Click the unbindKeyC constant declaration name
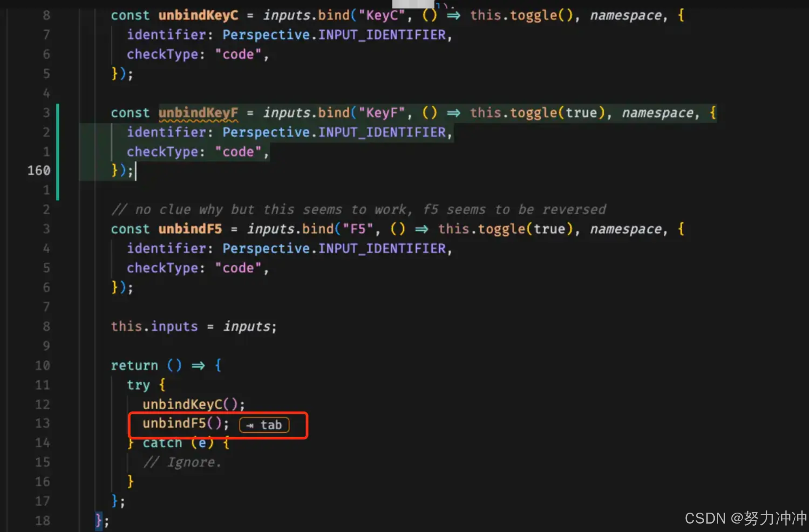Image resolution: width=809 pixels, height=532 pixels. (x=198, y=16)
